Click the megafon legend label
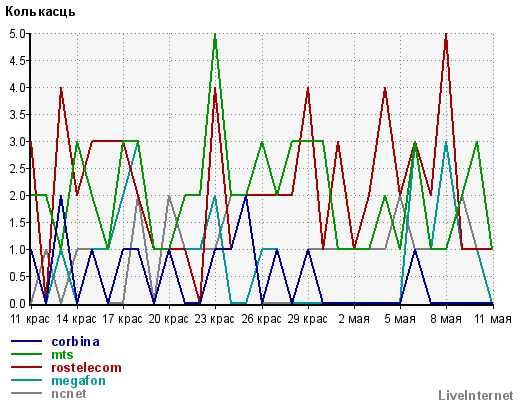The image size is (520, 405). pyautogui.click(x=78, y=381)
